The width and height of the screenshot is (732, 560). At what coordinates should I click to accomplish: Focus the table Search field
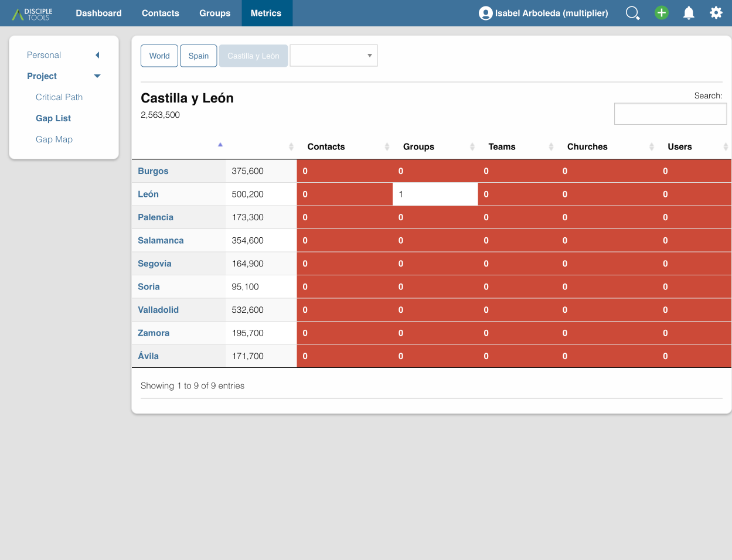(x=670, y=114)
